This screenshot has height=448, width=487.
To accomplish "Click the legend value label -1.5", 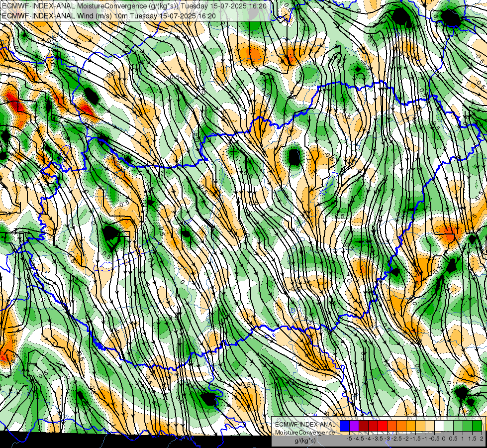I will (415, 439).
